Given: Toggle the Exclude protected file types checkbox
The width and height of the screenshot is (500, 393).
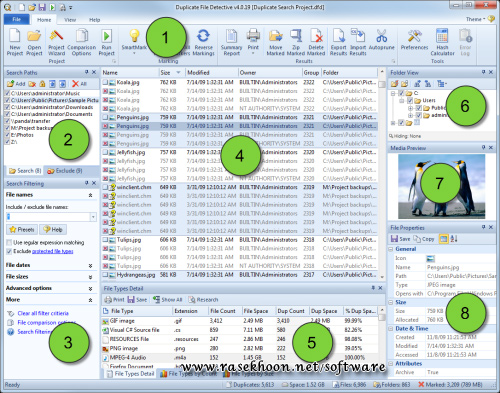Looking at the screenshot, I should coord(9,251).
